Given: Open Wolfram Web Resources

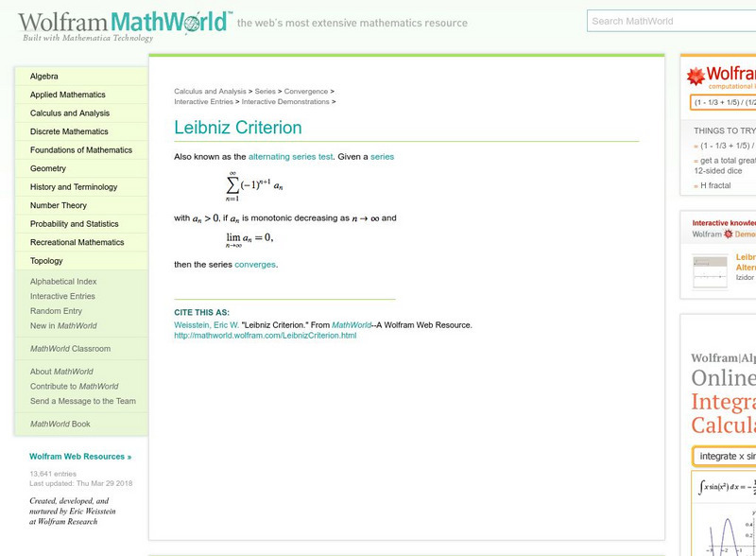Looking at the screenshot, I should [80, 456].
